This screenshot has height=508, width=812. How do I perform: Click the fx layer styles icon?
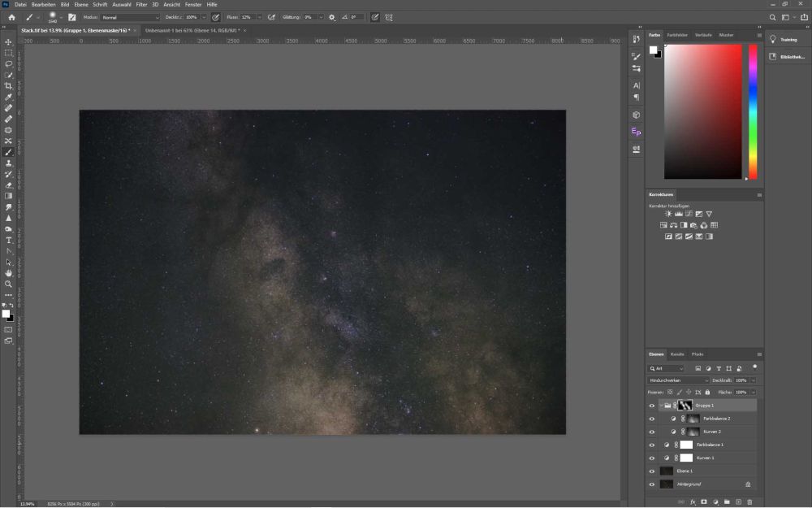[x=693, y=501]
